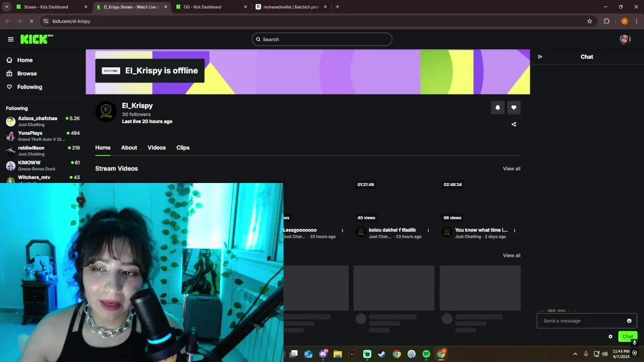
Task: Open Discord from the taskbar
Action: click(323, 354)
